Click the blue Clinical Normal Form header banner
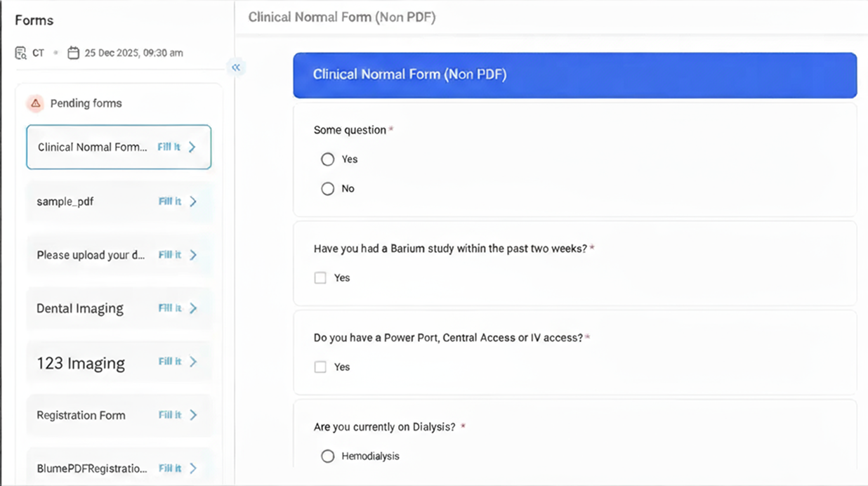868x486 pixels. pos(574,74)
